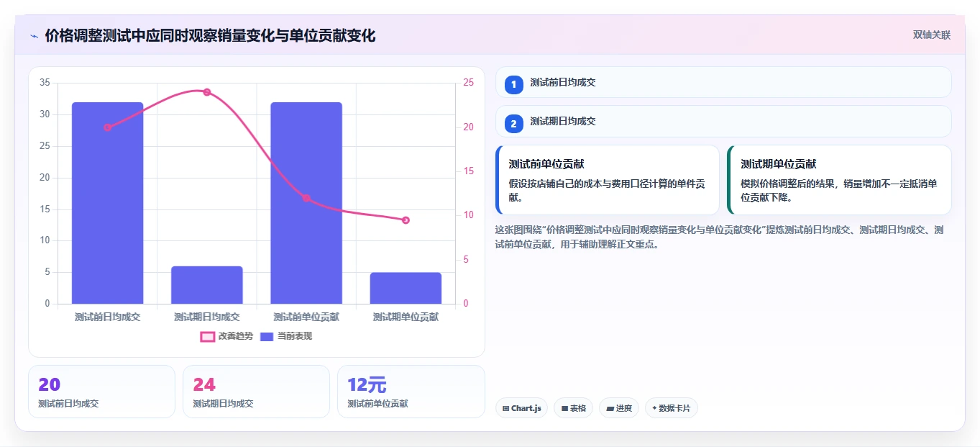
Task: Click the 测试前日均成交 label under the 20 stat
Action: point(68,404)
